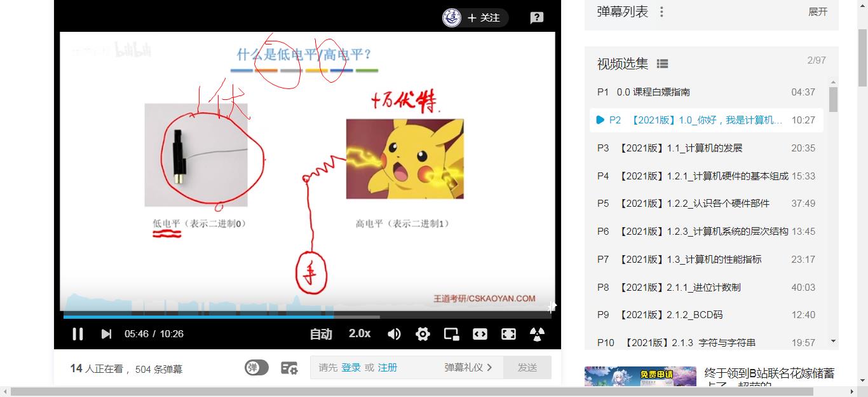Click episode list scrollbar up arrow
The width and height of the screenshot is (868, 397).
click(834, 82)
